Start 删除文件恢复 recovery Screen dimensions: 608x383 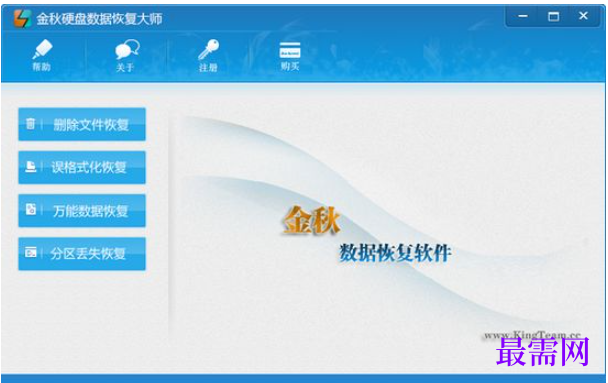click(x=82, y=124)
